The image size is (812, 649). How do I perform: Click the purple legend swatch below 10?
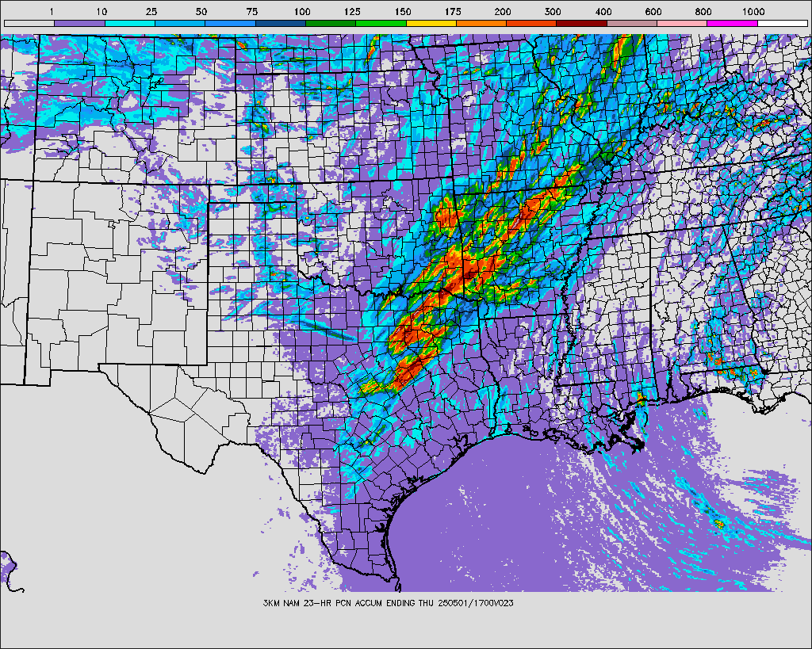[x=79, y=23]
